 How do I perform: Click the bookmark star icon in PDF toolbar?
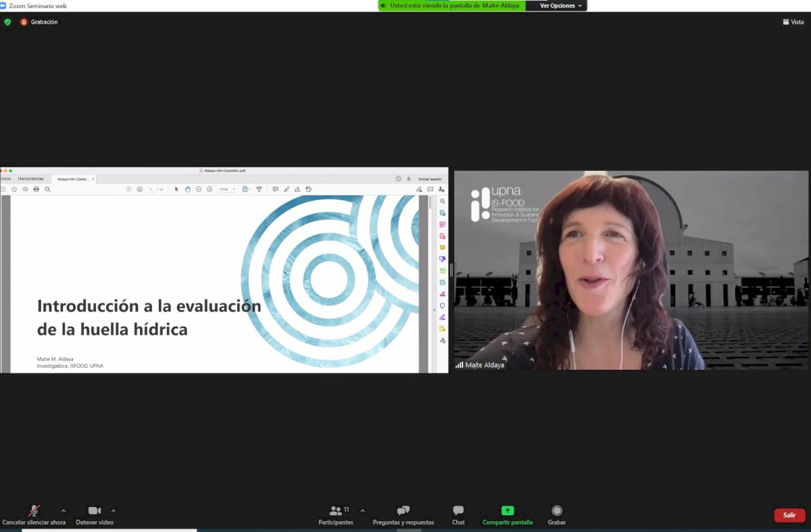tap(14, 189)
